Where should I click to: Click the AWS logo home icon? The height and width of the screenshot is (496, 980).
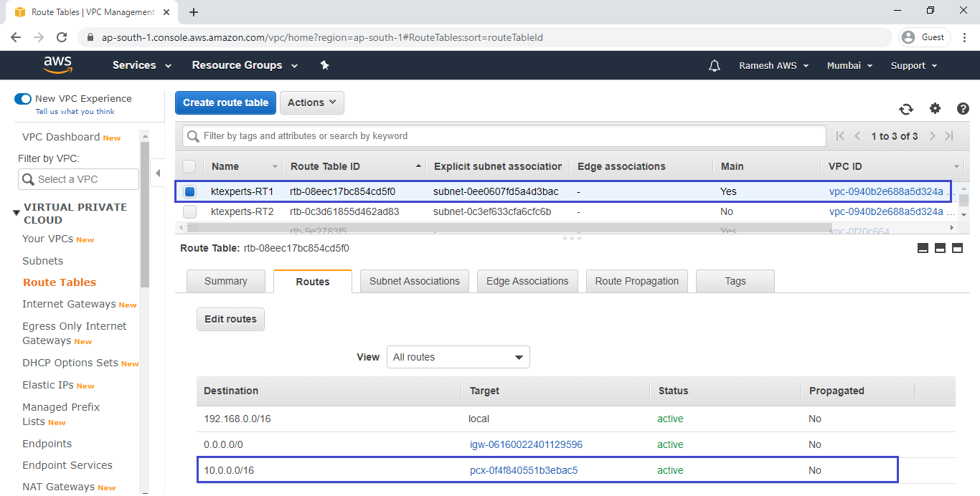[x=58, y=65]
